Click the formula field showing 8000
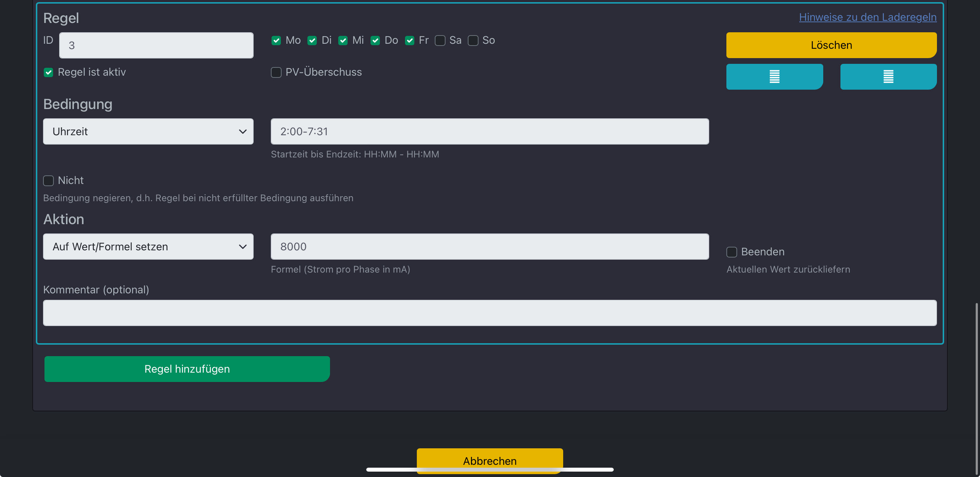 (490, 247)
